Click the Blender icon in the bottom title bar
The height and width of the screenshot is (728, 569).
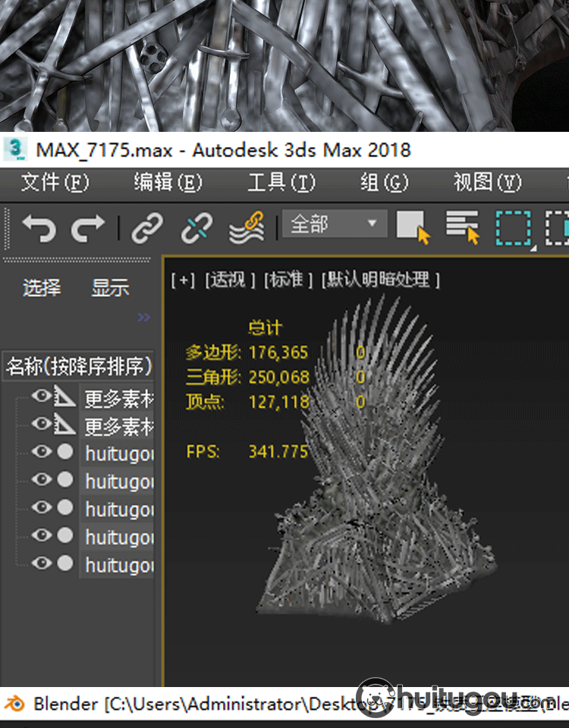(14, 704)
